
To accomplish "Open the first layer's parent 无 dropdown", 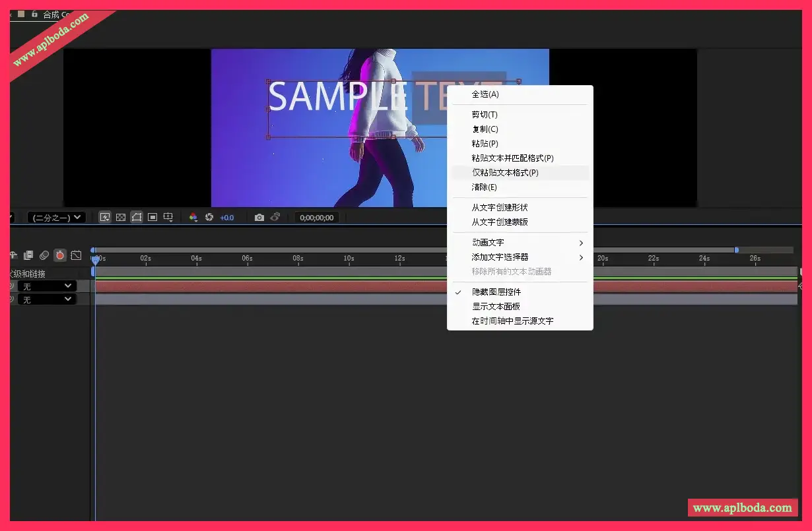I will pos(47,286).
